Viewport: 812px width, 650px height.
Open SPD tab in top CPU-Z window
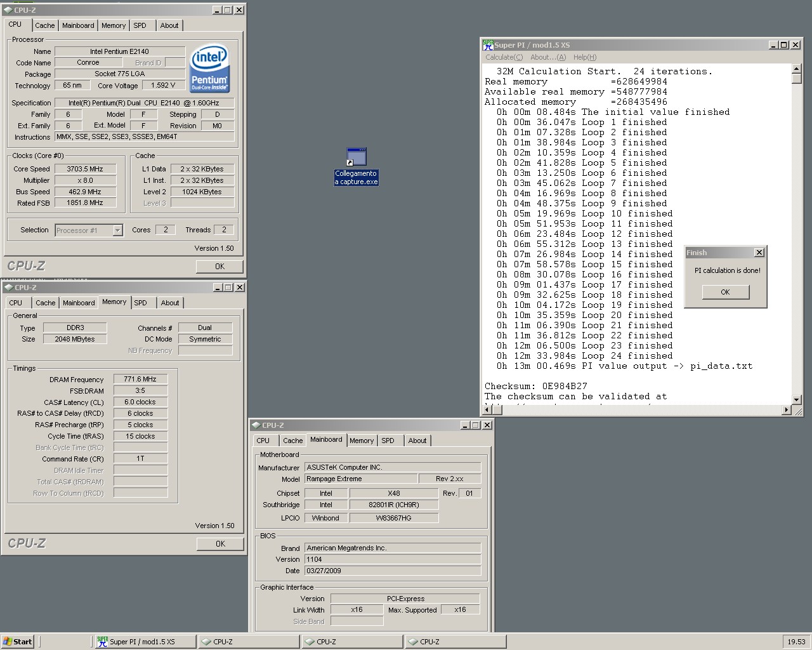coord(140,25)
